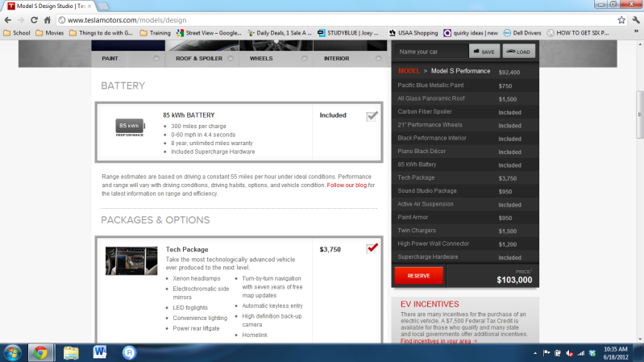Open the round blue R taskbar app
Viewport: 644px width, 362px height.
click(x=130, y=353)
